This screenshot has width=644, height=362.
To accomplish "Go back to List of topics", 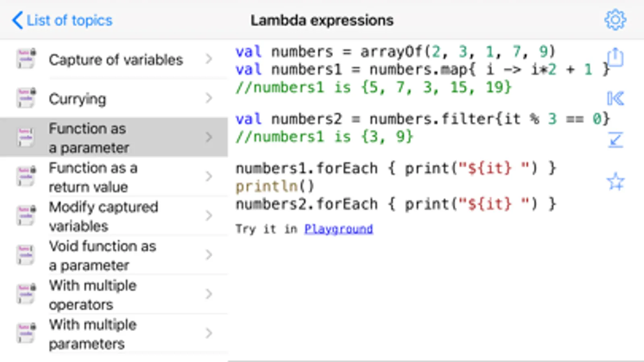I will (62, 20).
